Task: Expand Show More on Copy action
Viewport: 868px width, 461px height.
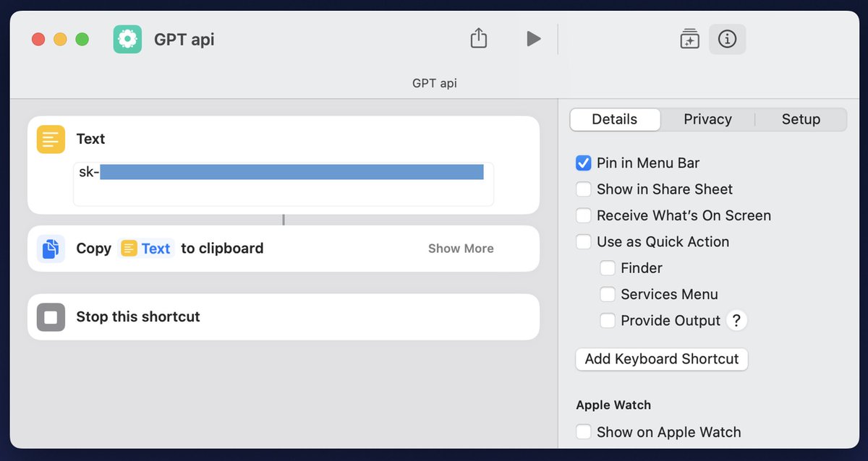Action: [x=461, y=249]
